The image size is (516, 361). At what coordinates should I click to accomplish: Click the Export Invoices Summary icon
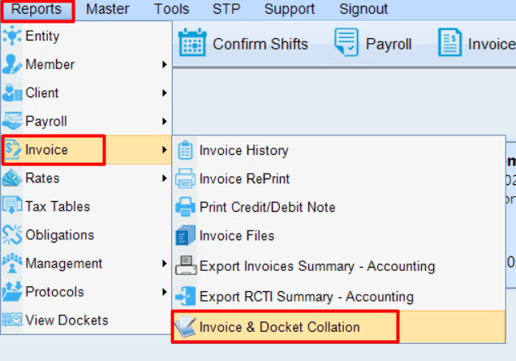click(186, 265)
